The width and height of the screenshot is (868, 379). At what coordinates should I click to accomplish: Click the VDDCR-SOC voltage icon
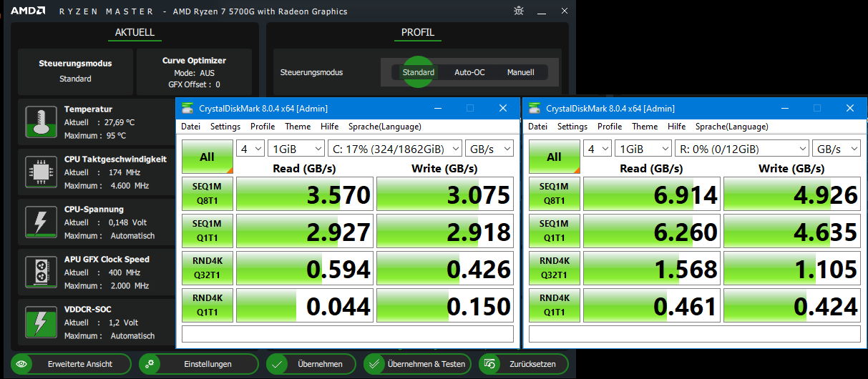tap(42, 322)
